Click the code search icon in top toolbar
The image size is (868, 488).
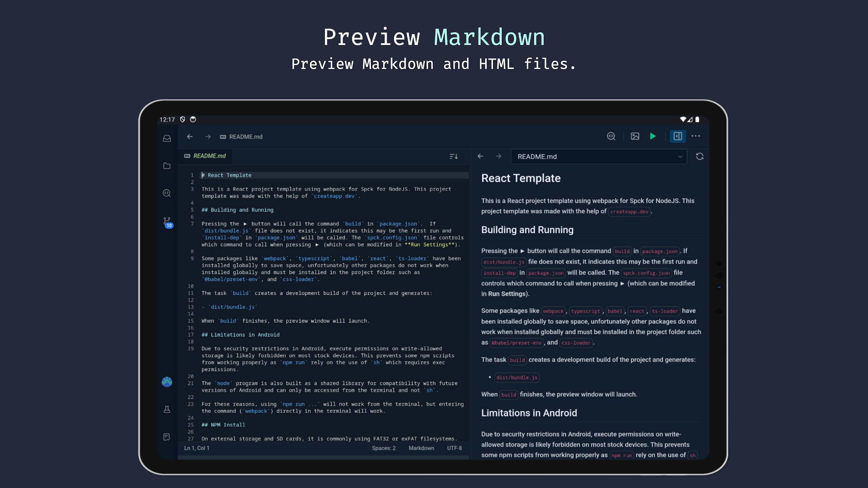pos(611,136)
